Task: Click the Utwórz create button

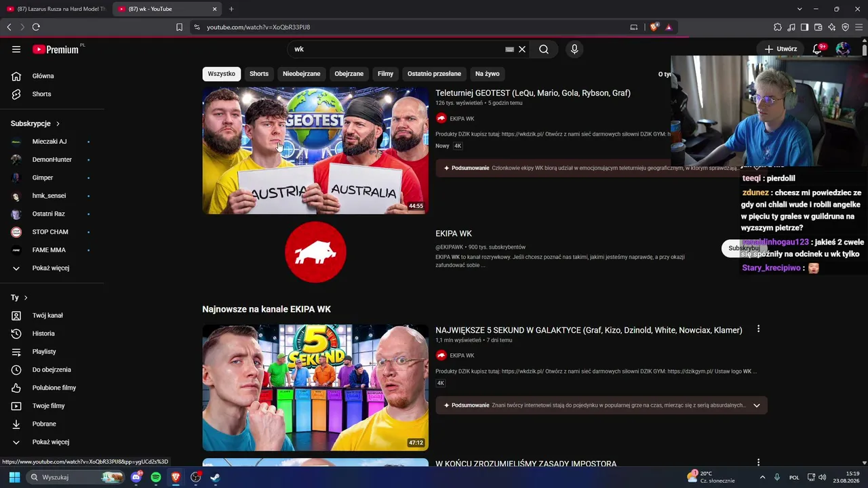Action: tap(781, 49)
